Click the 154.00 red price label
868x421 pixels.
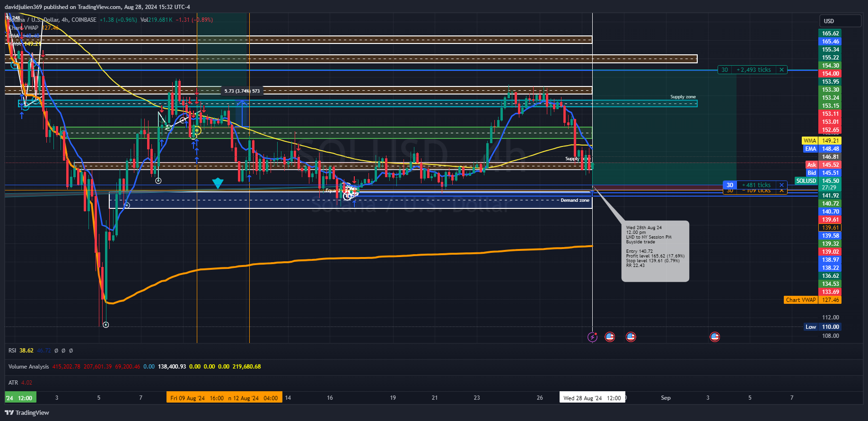[830, 74]
